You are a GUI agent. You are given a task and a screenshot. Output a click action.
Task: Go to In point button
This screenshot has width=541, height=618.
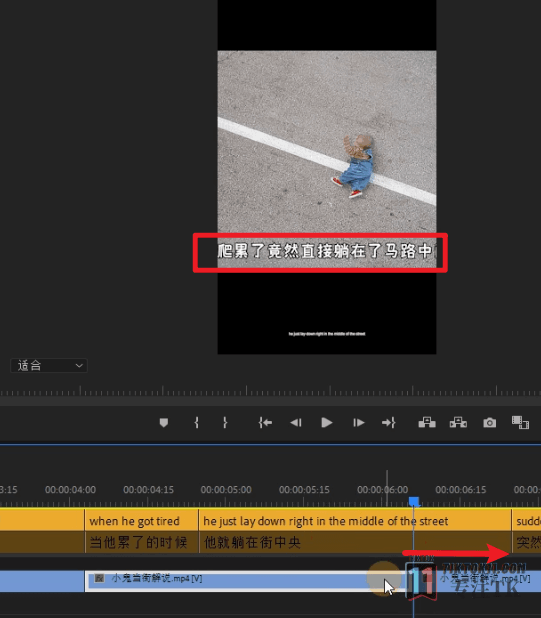click(265, 423)
